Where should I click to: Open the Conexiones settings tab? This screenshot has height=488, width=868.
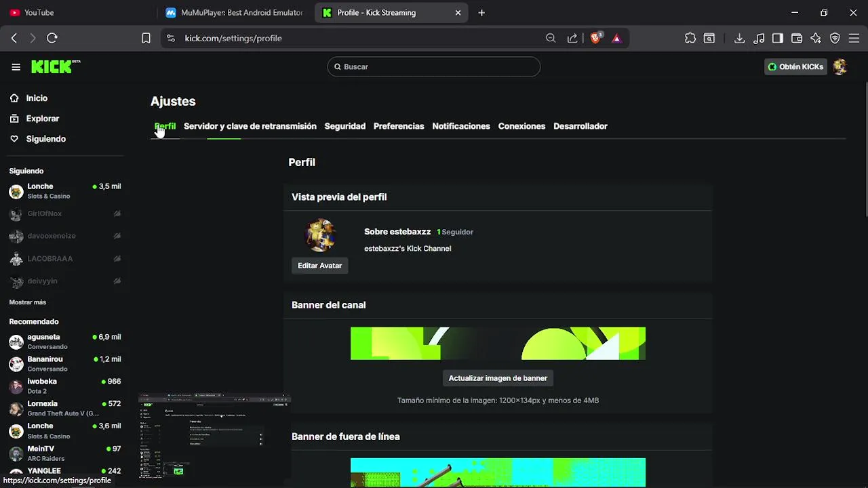pos(521,127)
